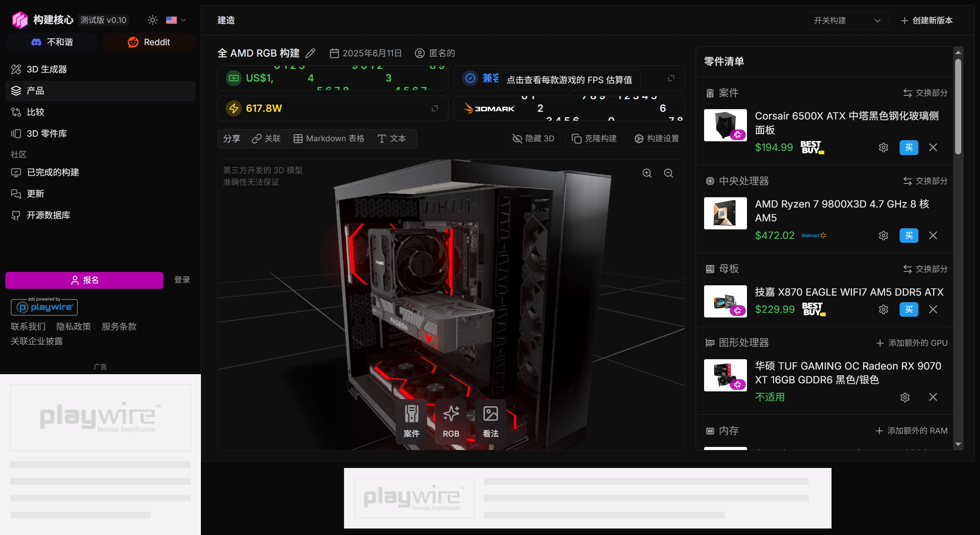This screenshot has height=535, width=980.
Task: Click the 登录 link
Action: [181, 280]
